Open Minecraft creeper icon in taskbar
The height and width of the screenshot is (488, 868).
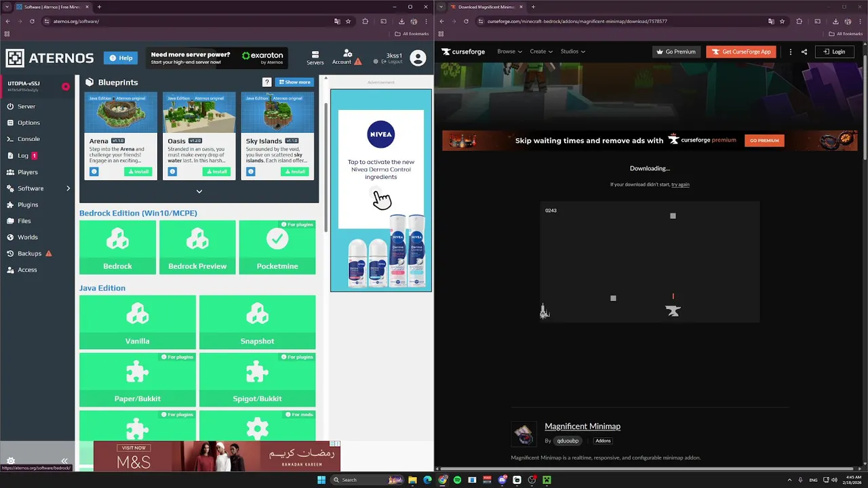[x=547, y=480]
